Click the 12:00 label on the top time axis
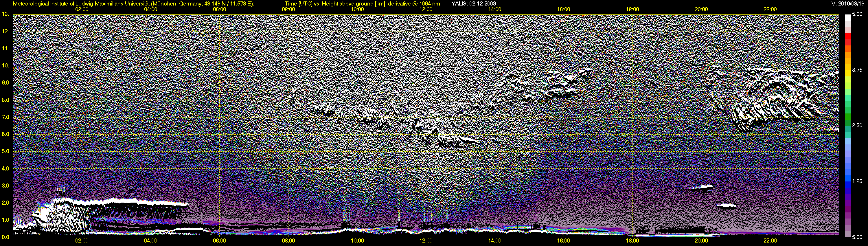 point(426,10)
